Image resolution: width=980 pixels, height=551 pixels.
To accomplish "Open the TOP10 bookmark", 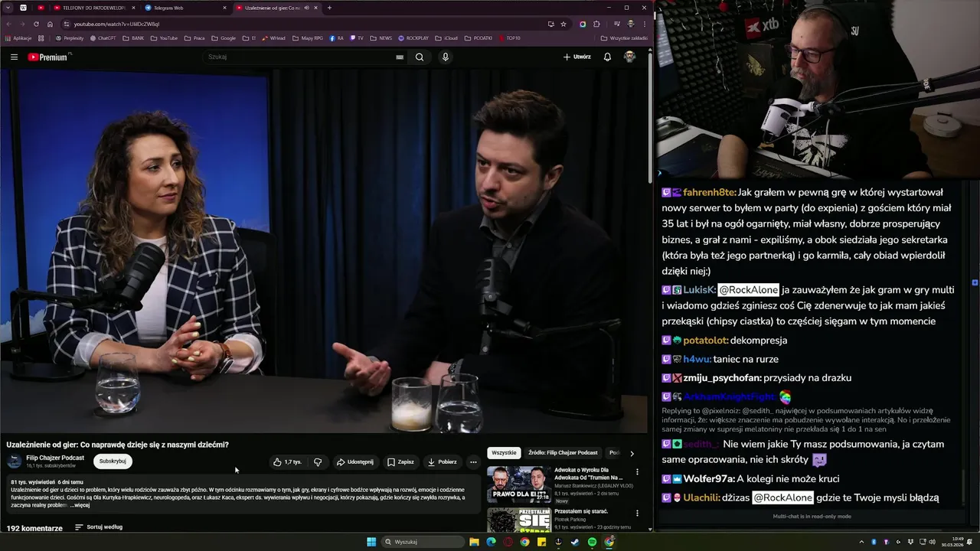I will tap(509, 37).
